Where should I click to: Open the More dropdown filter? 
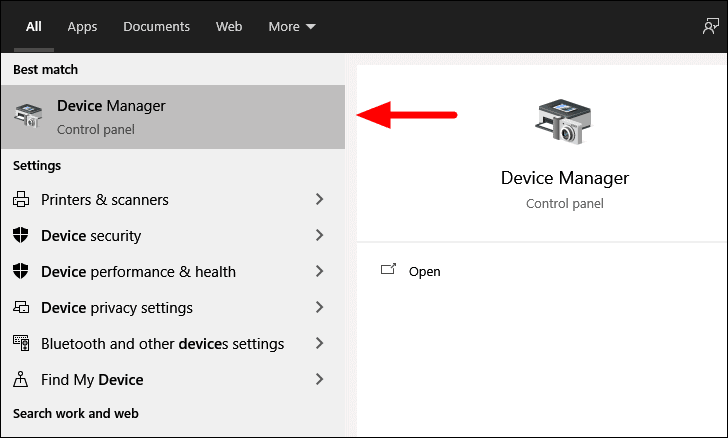(292, 27)
